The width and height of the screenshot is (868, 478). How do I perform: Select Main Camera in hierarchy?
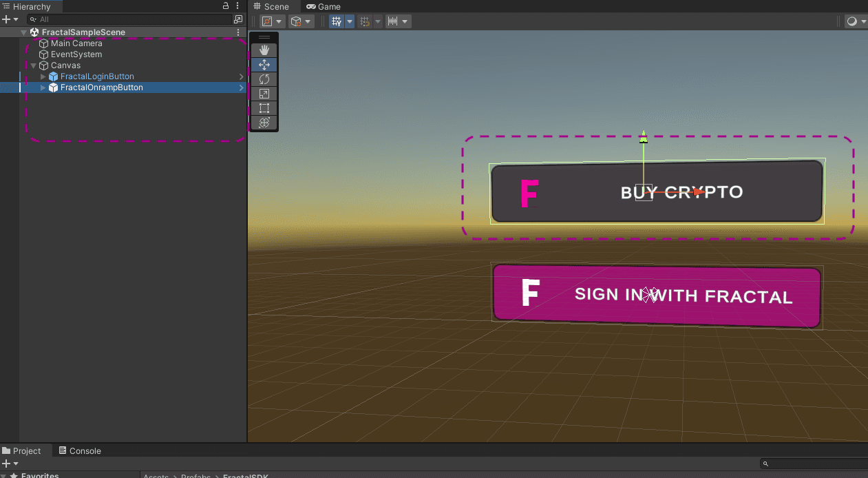point(76,43)
